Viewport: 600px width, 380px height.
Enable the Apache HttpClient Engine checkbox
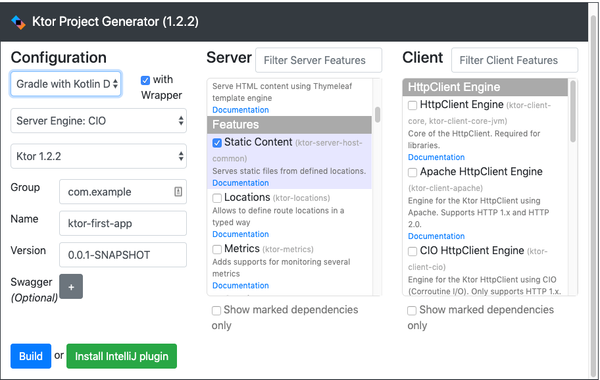[x=412, y=172]
